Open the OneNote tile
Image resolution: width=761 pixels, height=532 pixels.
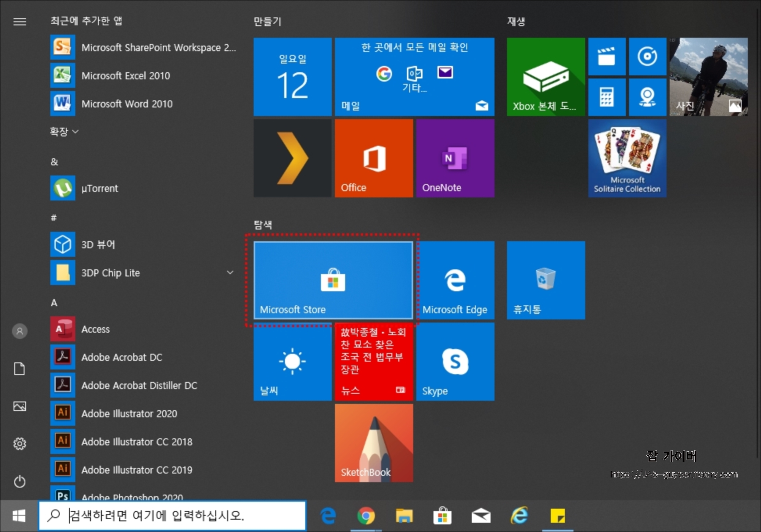(455, 158)
